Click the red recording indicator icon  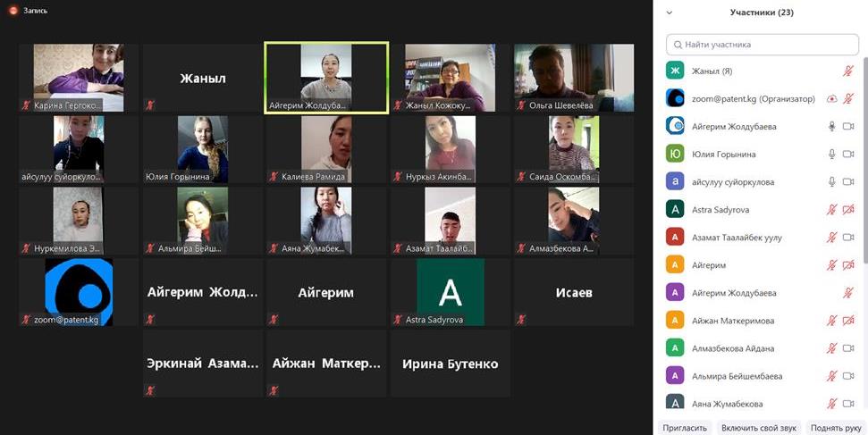(x=13, y=11)
